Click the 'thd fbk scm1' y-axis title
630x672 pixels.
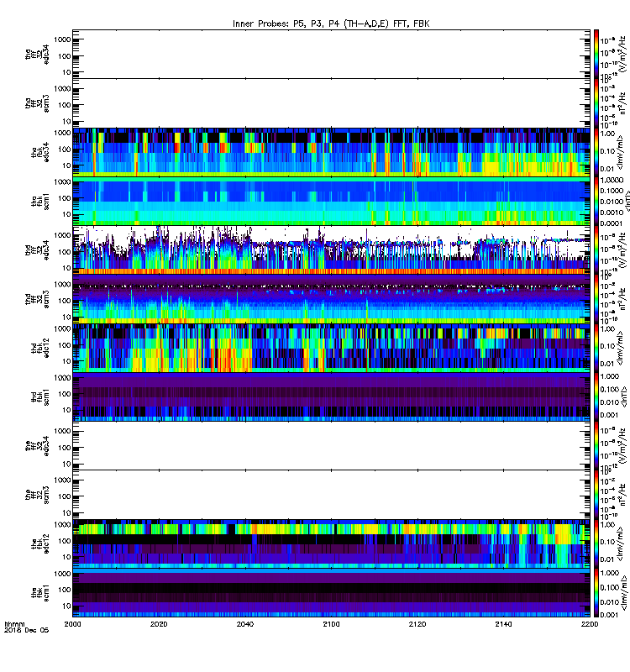(39, 396)
